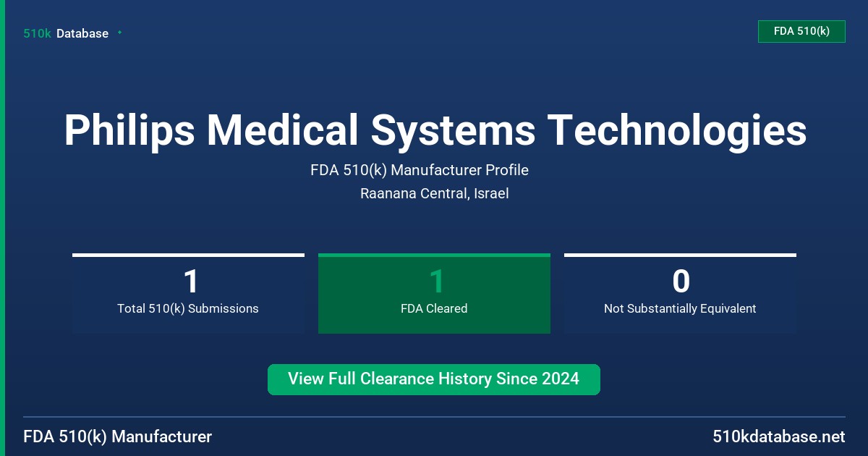Screen dimensions: 868x456
Task: Click the 510k Database logo text
Action: [x=66, y=33]
